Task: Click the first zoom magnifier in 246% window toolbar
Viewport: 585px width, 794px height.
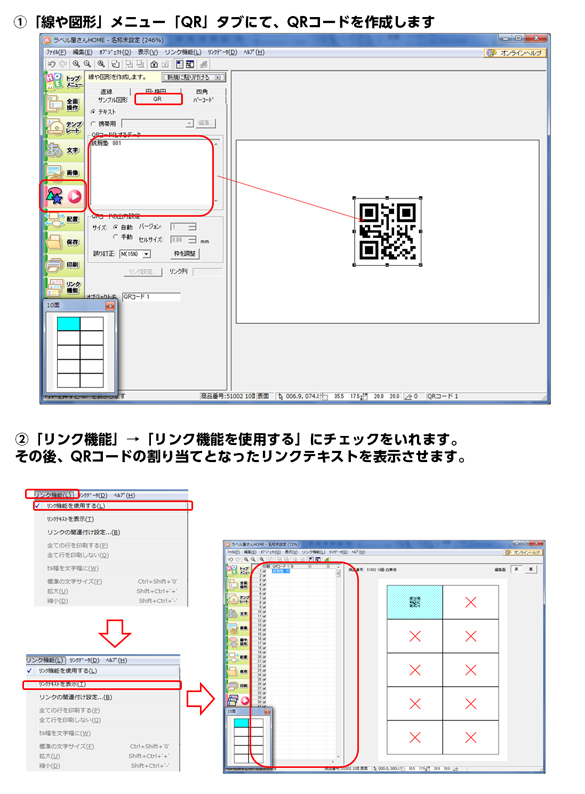Action: click(x=76, y=64)
